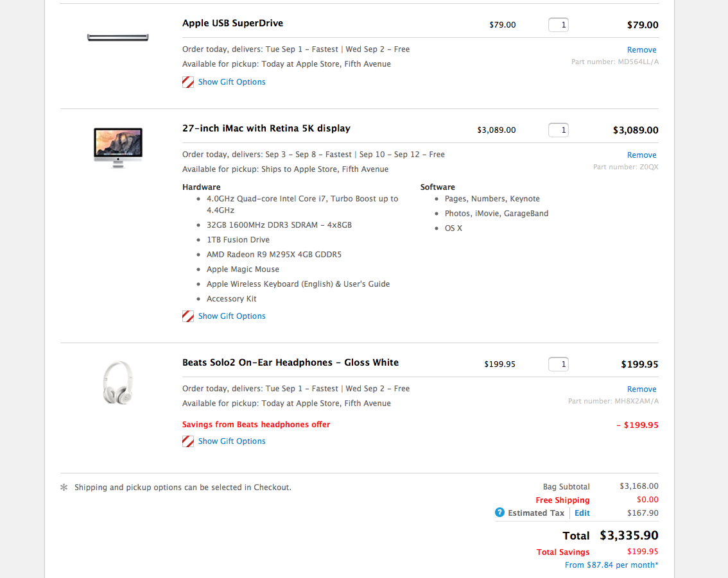
Task: Click 'Apple Wireless Keyboard (English) & User's Guide' line
Action: tap(298, 284)
